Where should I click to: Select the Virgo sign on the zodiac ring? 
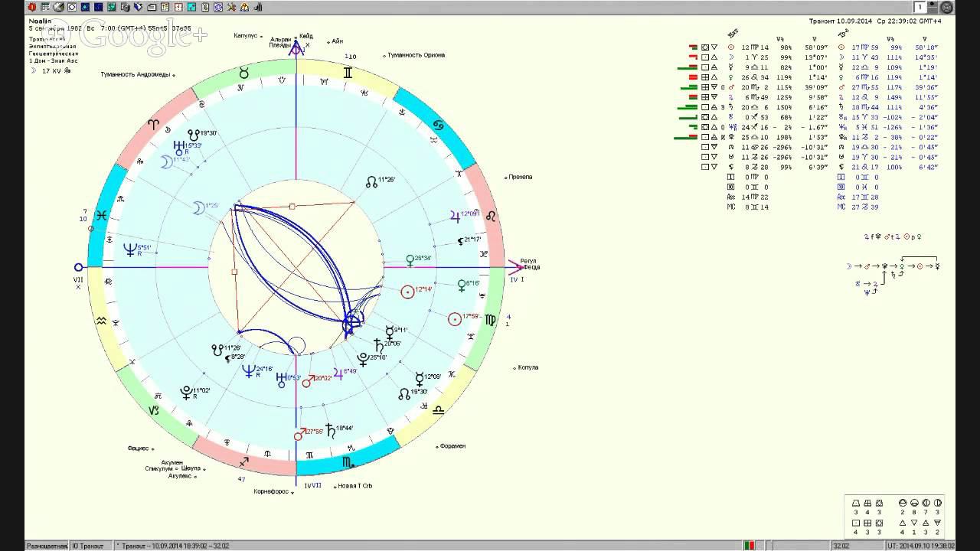490,319
